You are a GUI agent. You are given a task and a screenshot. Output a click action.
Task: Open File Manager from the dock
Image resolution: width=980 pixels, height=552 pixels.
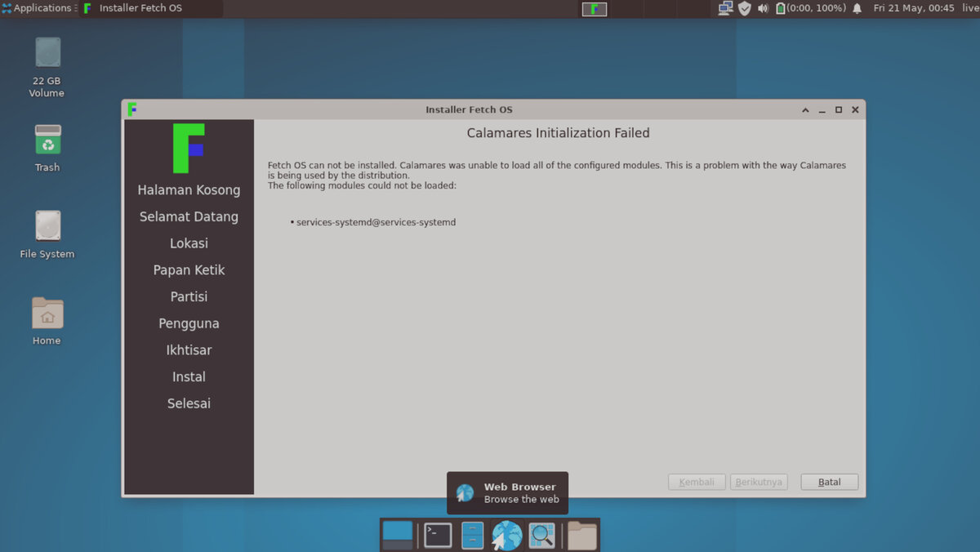473,535
